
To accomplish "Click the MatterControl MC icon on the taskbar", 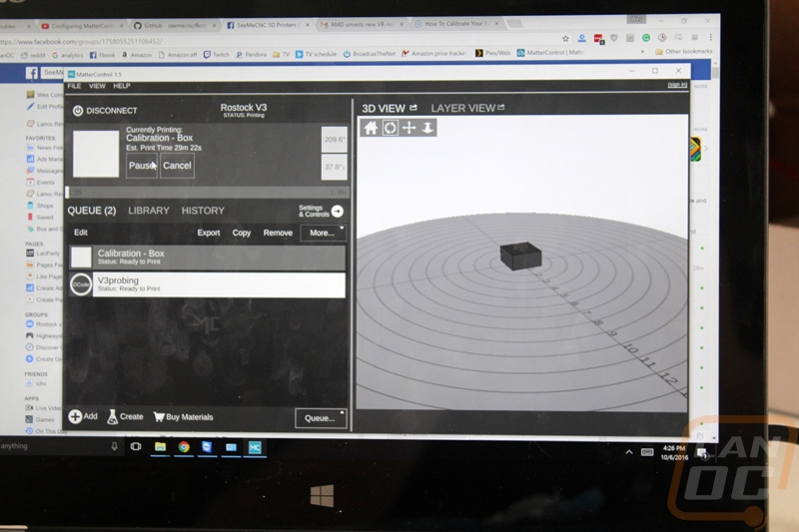I will click(x=255, y=447).
